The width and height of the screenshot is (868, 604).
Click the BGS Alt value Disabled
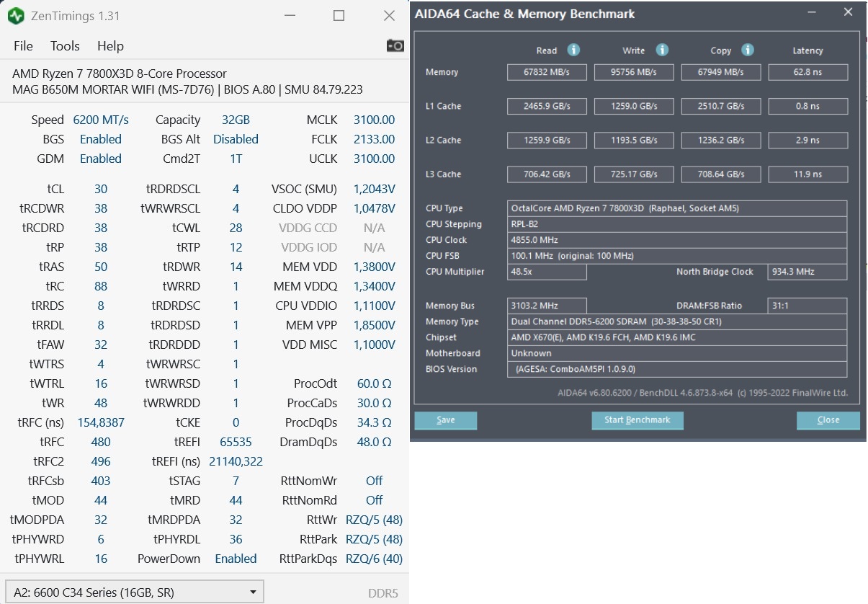tap(236, 139)
